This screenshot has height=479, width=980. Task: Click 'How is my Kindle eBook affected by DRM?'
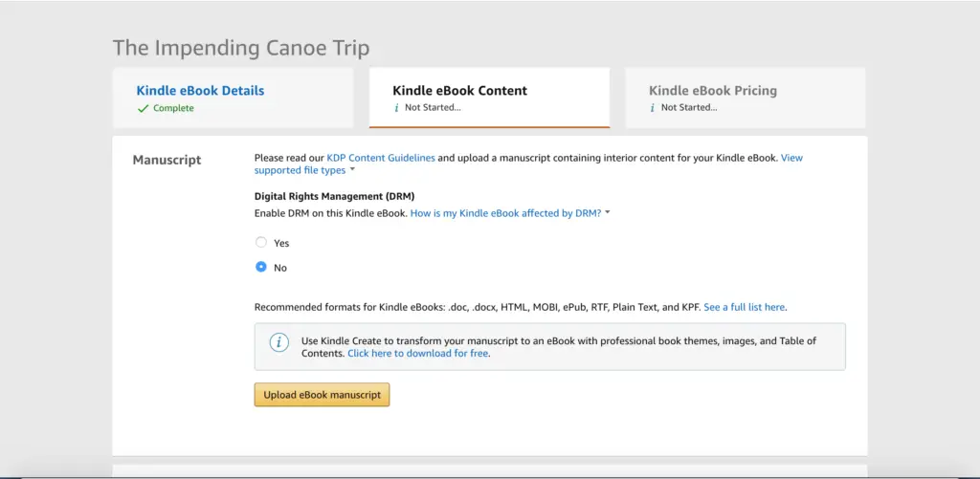[505, 213]
